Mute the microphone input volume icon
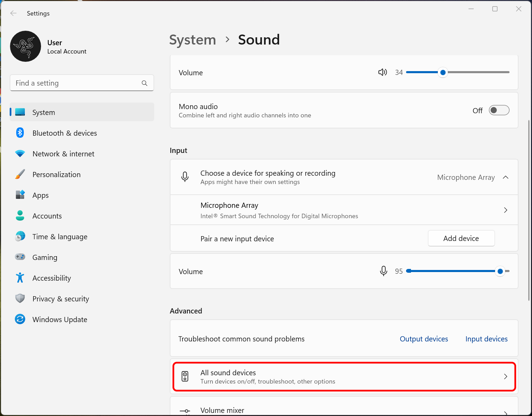 pyautogui.click(x=383, y=271)
